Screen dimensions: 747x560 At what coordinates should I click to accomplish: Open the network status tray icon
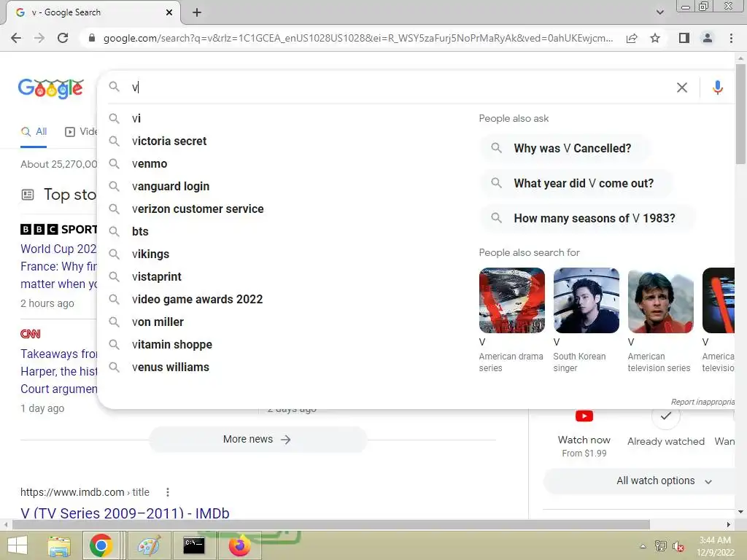660,546
